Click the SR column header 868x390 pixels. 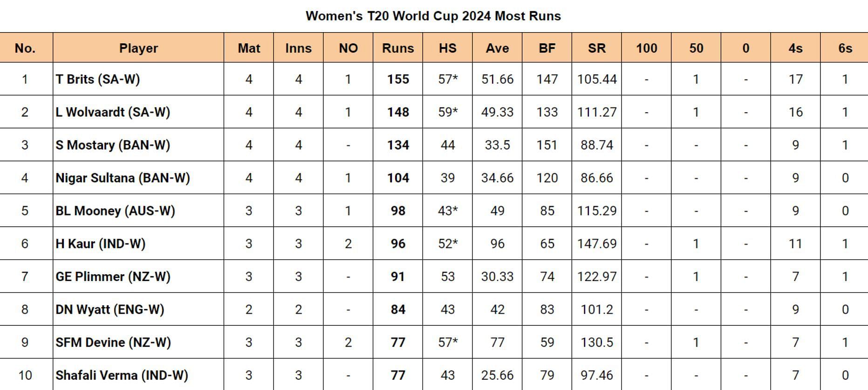point(596,48)
